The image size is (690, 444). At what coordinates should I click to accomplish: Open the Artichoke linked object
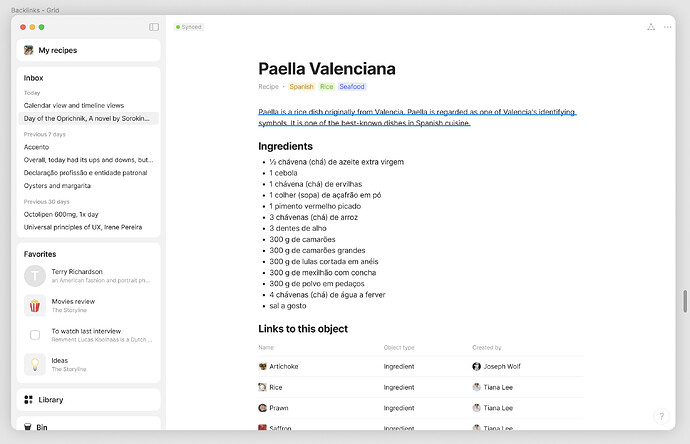[283, 366]
